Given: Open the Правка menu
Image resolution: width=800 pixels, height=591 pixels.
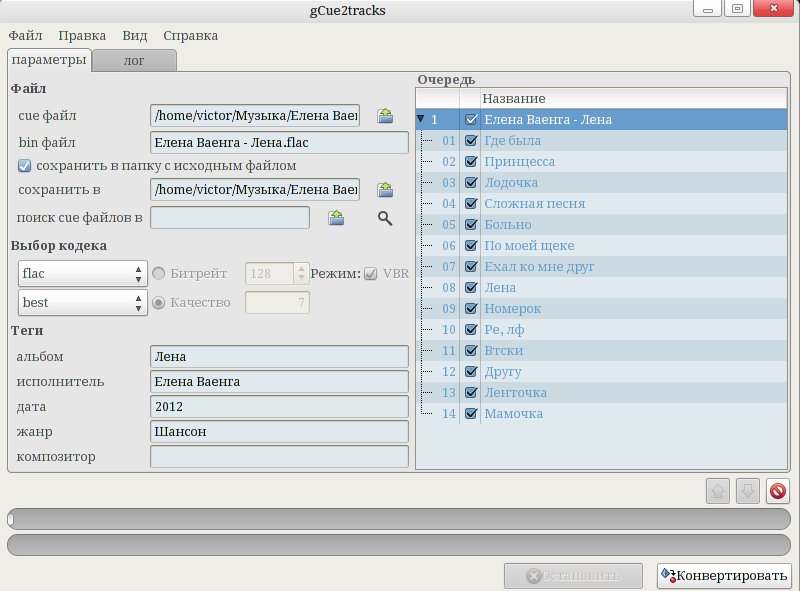Looking at the screenshot, I should [x=82, y=36].
